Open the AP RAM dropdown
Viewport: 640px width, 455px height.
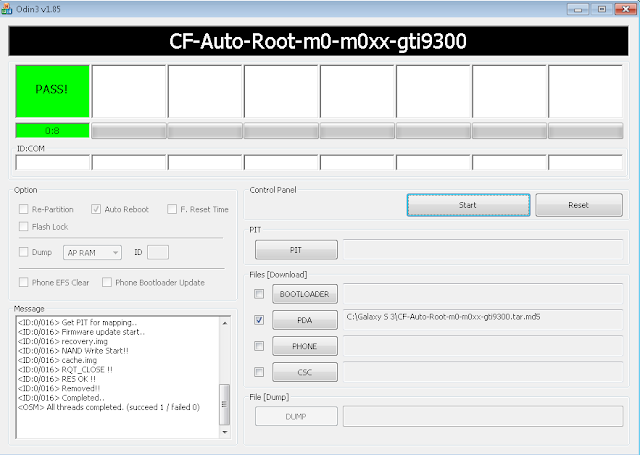coord(92,253)
